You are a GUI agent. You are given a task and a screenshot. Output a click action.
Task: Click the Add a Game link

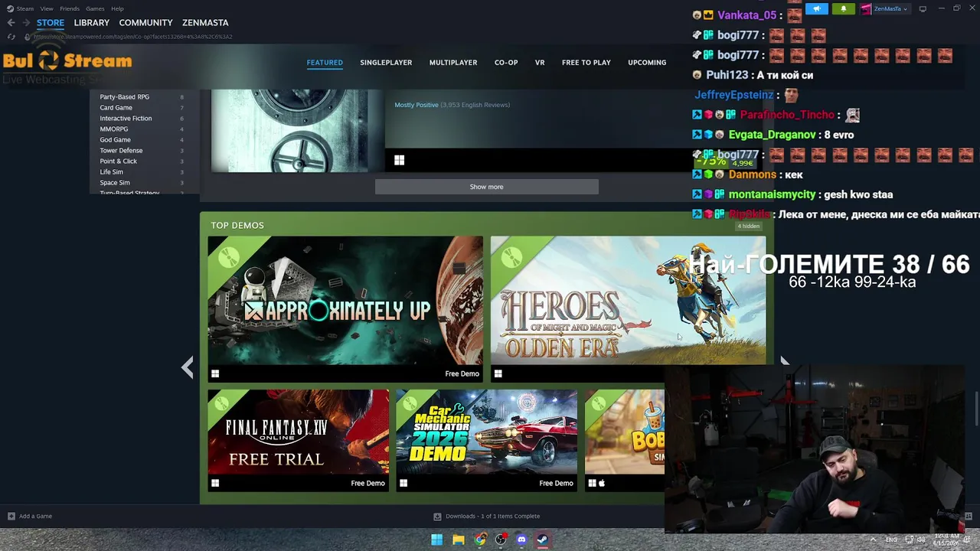pos(35,517)
